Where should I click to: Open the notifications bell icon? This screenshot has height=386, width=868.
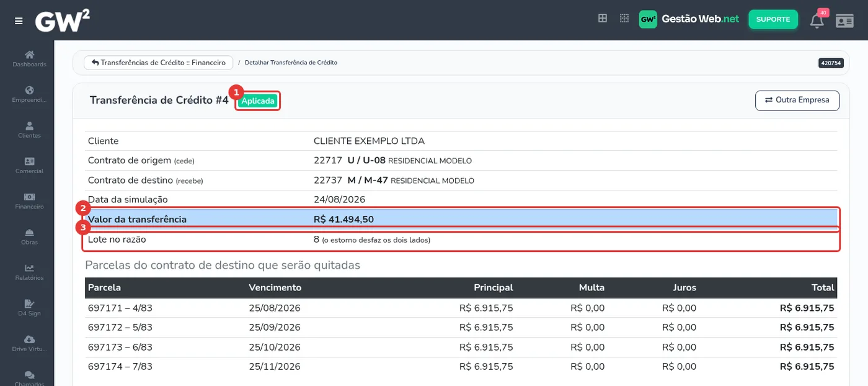pyautogui.click(x=817, y=20)
